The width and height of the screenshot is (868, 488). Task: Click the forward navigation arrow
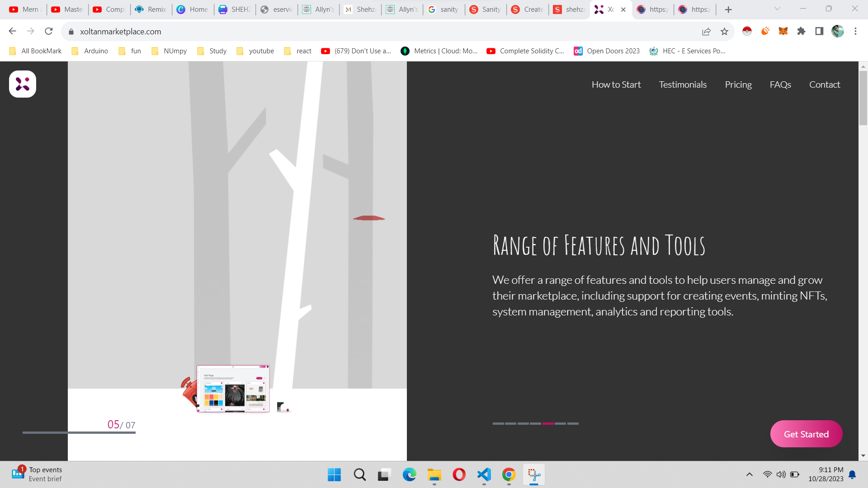[x=30, y=31]
